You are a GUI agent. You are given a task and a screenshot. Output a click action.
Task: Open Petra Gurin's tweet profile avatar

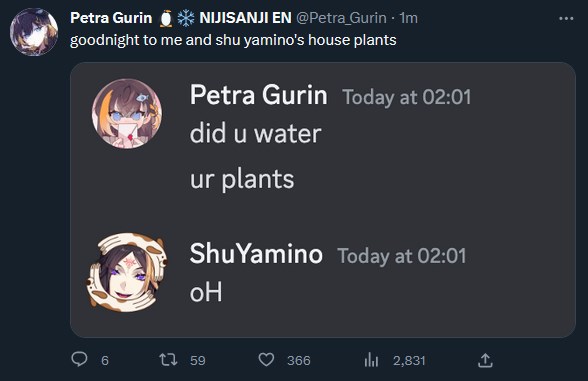pyautogui.click(x=34, y=32)
